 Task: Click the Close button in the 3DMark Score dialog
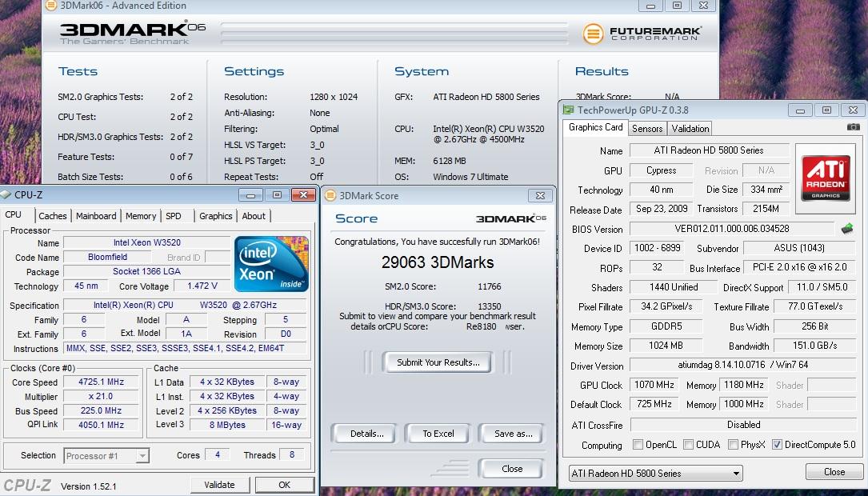pyautogui.click(x=511, y=468)
